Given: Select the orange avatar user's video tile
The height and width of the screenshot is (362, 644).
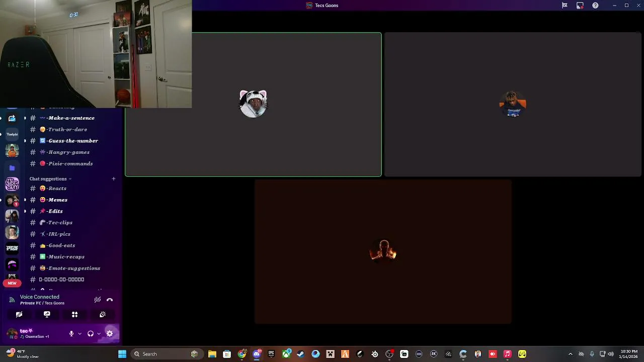Looking at the screenshot, I should tap(513, 105).
